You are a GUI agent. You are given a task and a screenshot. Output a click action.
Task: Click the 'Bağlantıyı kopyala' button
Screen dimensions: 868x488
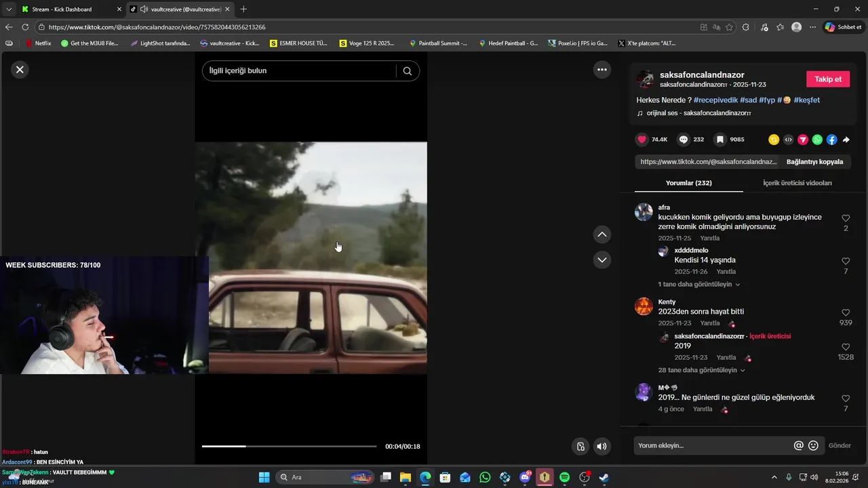(x=814, y=162)
